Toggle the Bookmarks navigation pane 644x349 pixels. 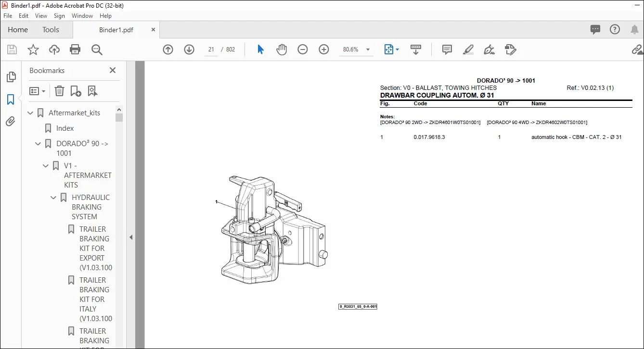[x=11, y=100]
